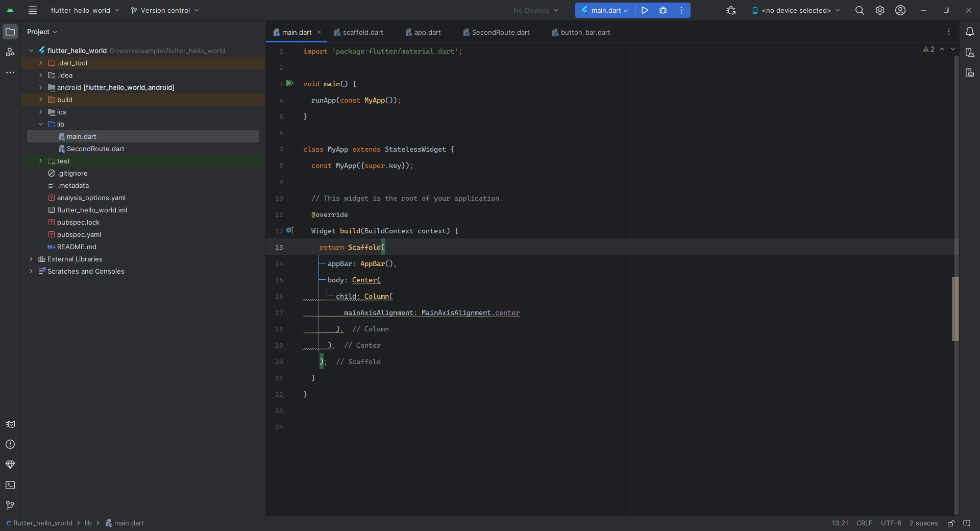Open the main hamburger menu

point(33,10)
